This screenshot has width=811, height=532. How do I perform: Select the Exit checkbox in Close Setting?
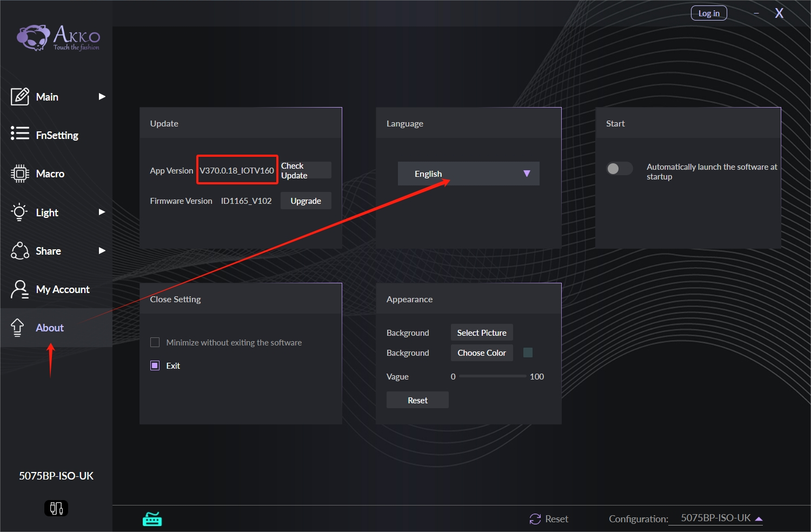tap(155, 365)
